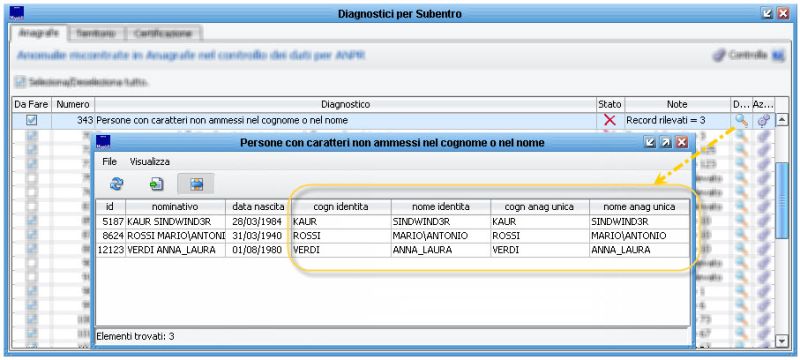Click birth date 28/03/1984

point(258,222)
